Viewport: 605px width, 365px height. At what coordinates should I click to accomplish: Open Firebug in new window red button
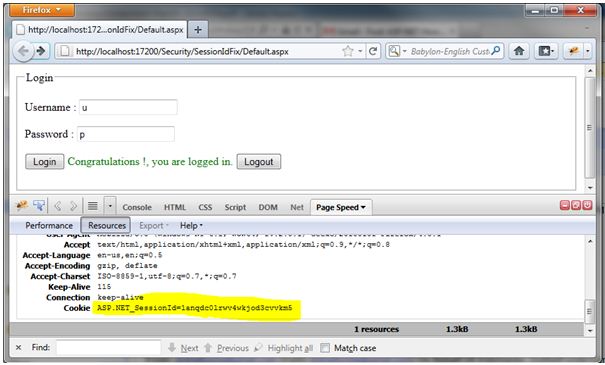576,205
